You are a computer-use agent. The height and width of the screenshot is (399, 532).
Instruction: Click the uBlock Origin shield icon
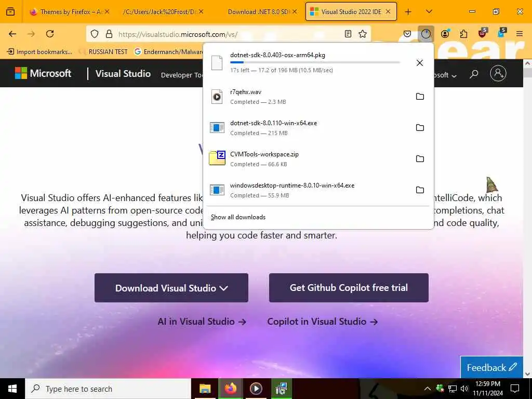(x=483, y=33)
